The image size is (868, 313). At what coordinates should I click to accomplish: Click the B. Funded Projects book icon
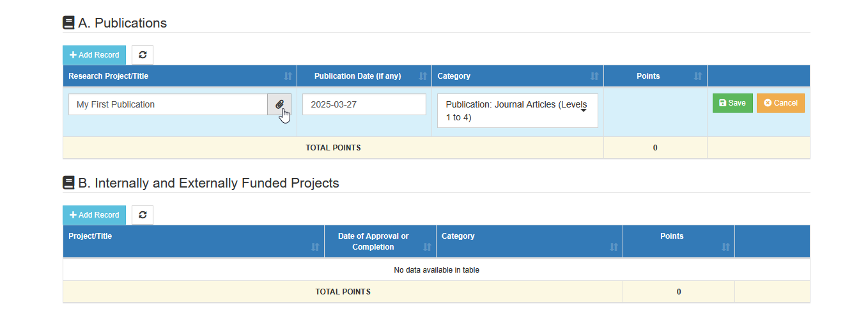[68, 183]
